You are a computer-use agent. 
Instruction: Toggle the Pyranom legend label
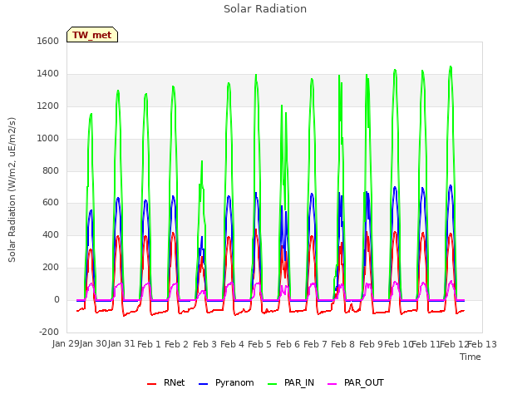click(234, 382)
